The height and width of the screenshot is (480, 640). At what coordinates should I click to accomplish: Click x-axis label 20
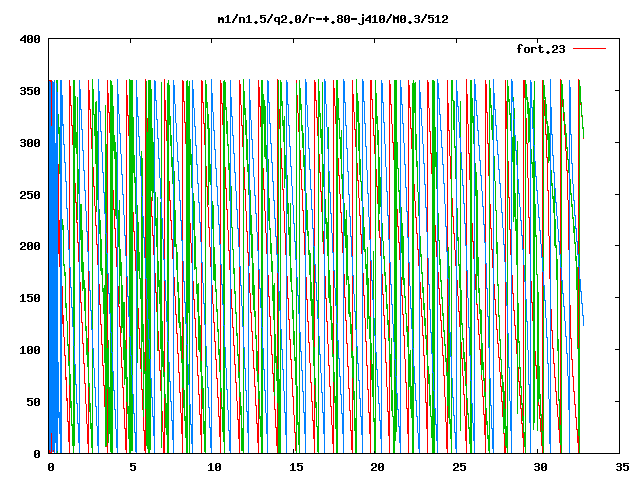coord(377,467)
